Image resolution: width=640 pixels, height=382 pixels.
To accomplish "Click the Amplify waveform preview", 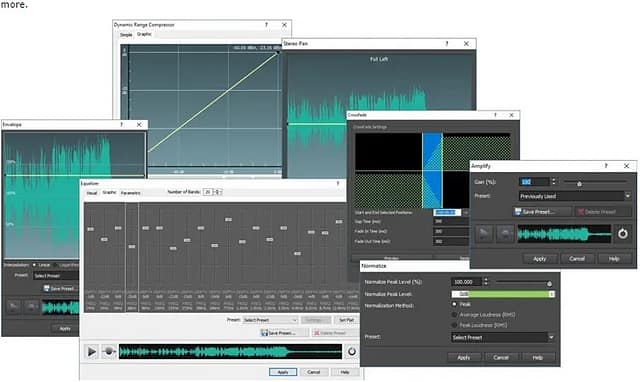I will tap(564, 234).
